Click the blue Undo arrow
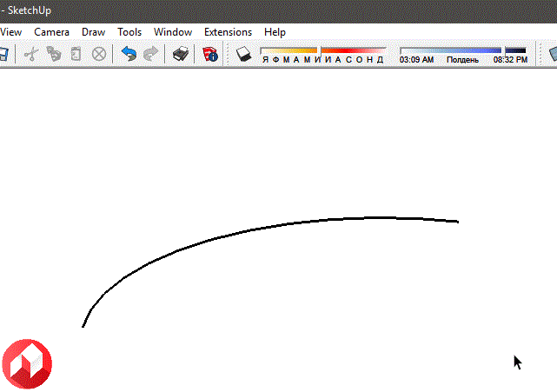The width and height of the screenshot is (557, 392). (x=129, y=54)
